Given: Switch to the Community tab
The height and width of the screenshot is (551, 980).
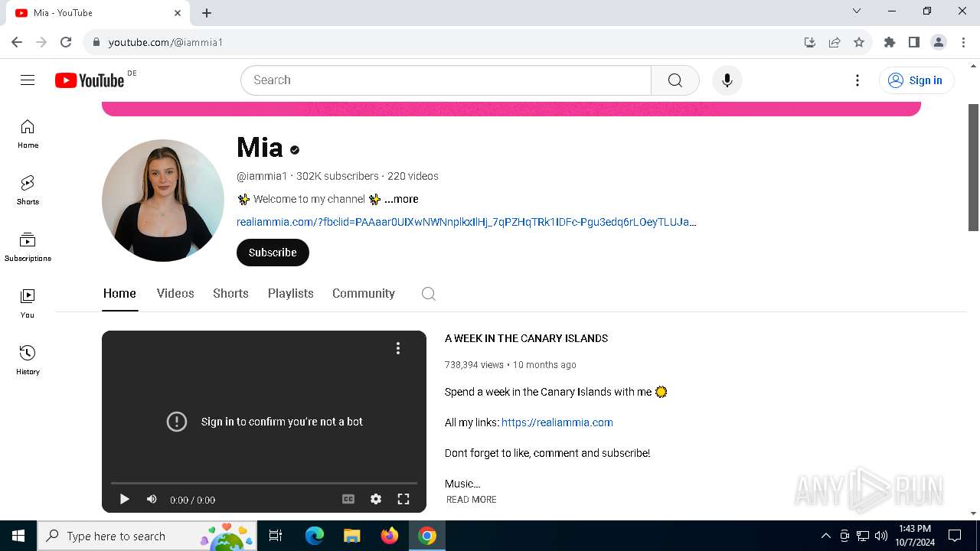Looking at the screenshot, I should pos(364,293).
